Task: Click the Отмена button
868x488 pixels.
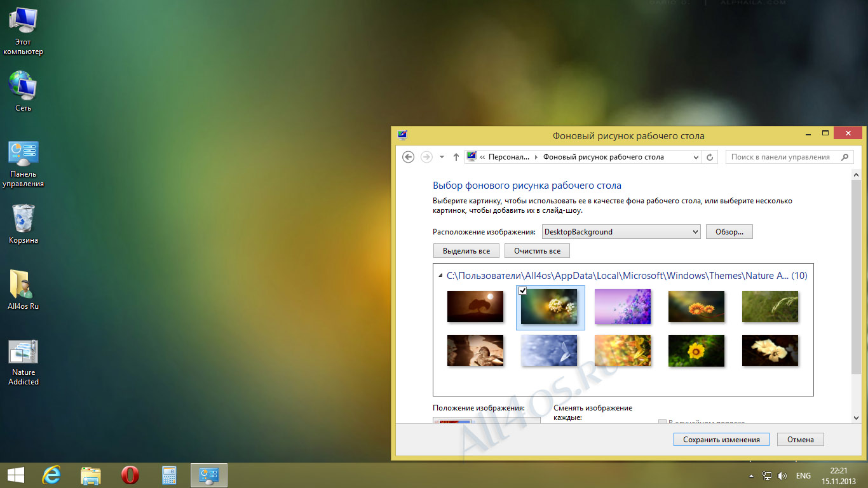Action: pos(800,439)
